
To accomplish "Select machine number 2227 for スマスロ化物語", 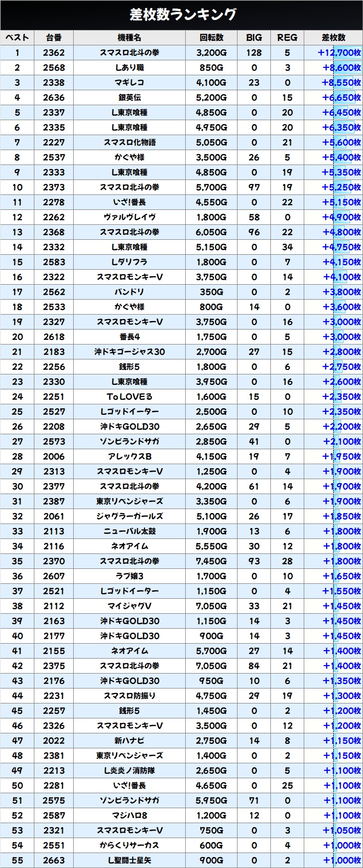I will click(54, 143).
